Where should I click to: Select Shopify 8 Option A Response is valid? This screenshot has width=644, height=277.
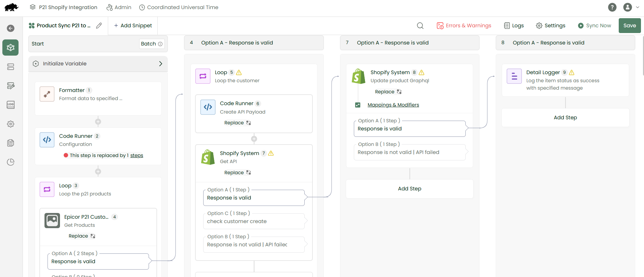(x=409, y=129)
